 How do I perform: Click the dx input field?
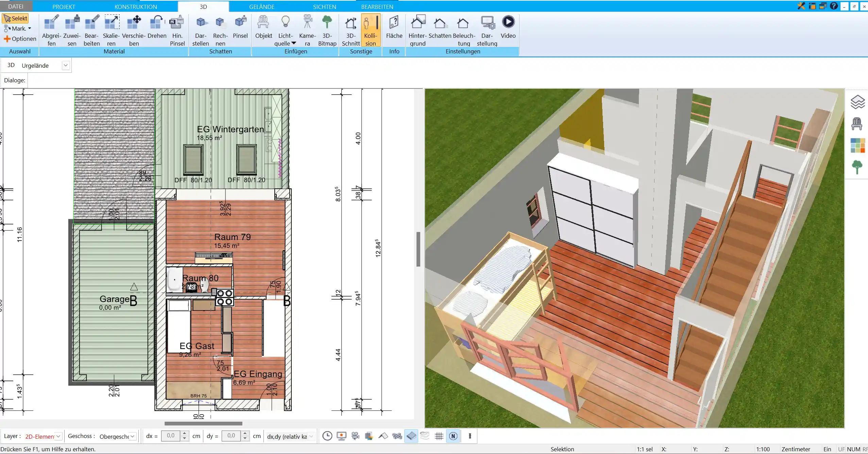tap(171, 436)
